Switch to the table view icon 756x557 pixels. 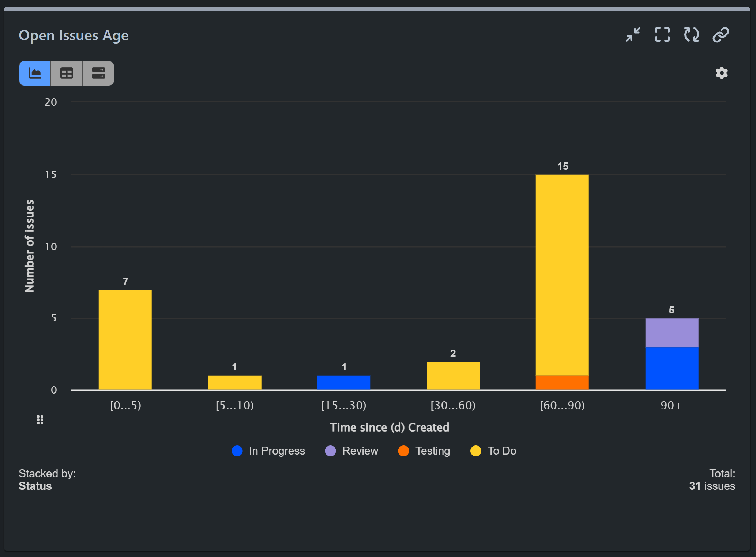(x=66, y=73)
